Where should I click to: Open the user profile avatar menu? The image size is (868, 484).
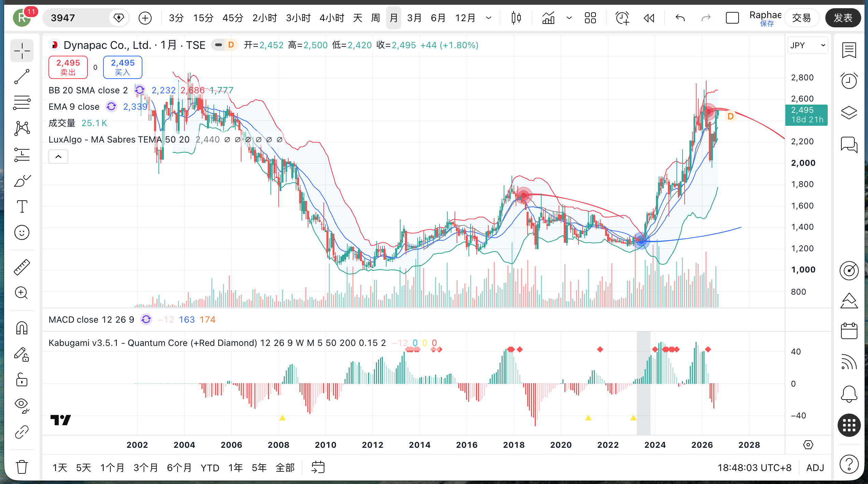(x=22, y=18)
